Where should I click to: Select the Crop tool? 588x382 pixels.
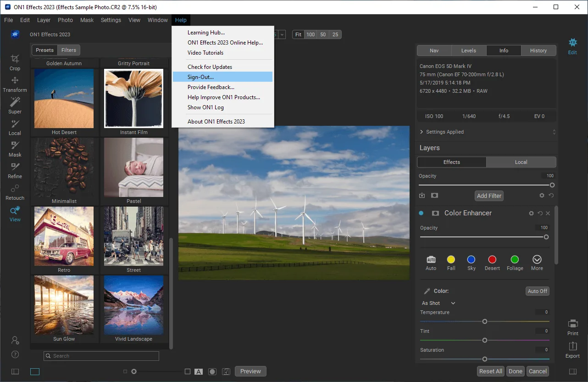tap(15, 63)
